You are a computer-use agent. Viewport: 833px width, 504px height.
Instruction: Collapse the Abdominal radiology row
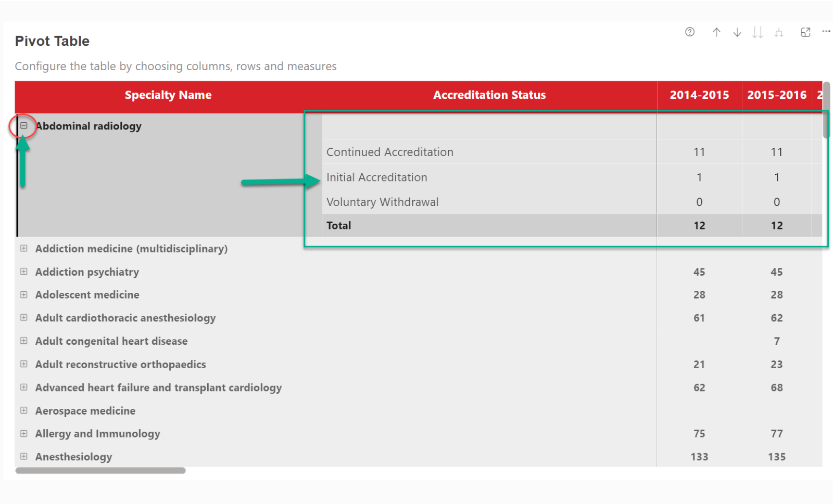point(24,126)
